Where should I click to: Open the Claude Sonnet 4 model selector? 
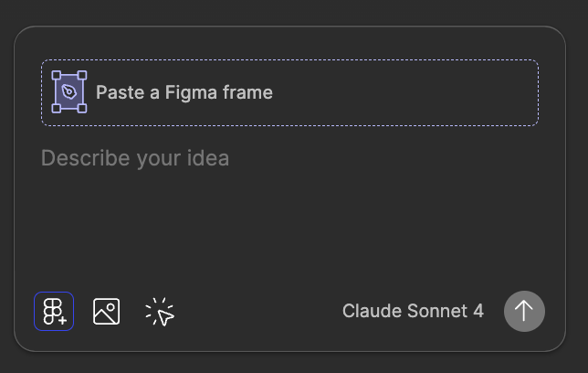[413, 311]
